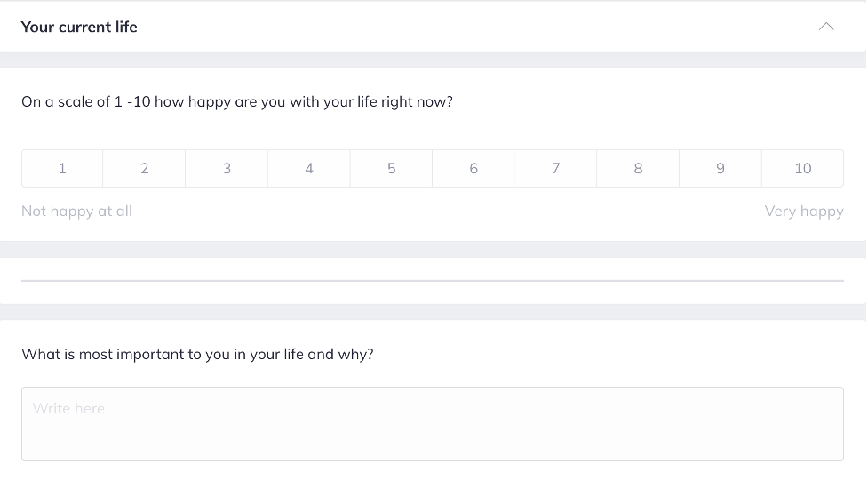Screen dimensions: 868x481
Task: Focus the most important in life text area
Action: coord(433,432)
